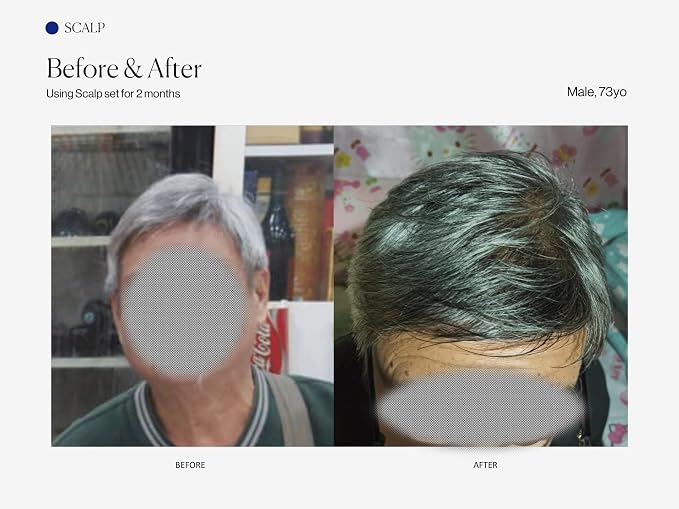Viewport: 679px width, 509px height.
Task: Click the 'BEFORE' caption
Action: [190, 465]
